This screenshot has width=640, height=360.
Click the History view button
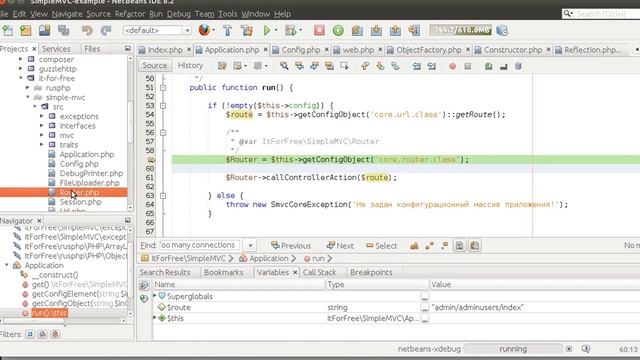click(190, 65)
